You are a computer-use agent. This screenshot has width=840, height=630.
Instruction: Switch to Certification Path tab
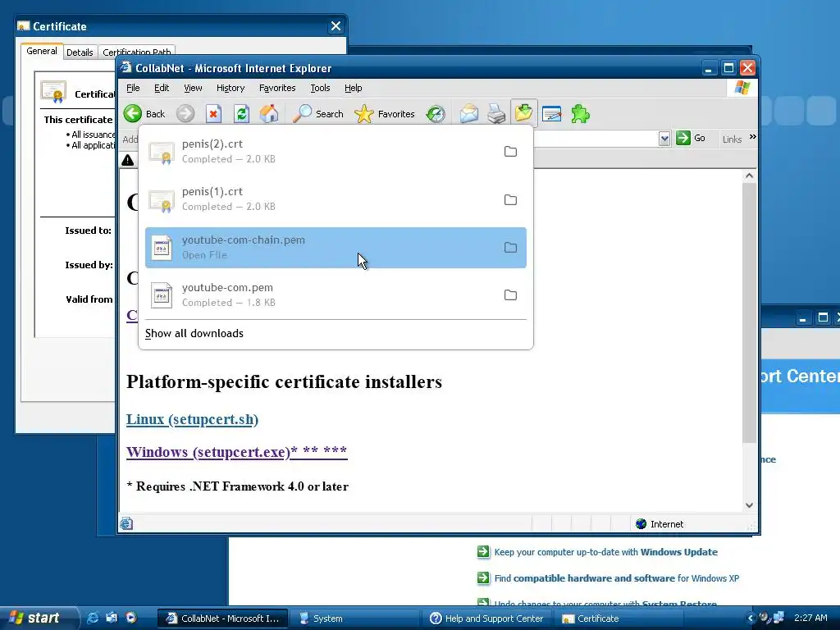pyautogui.click(x=137, y=52)
